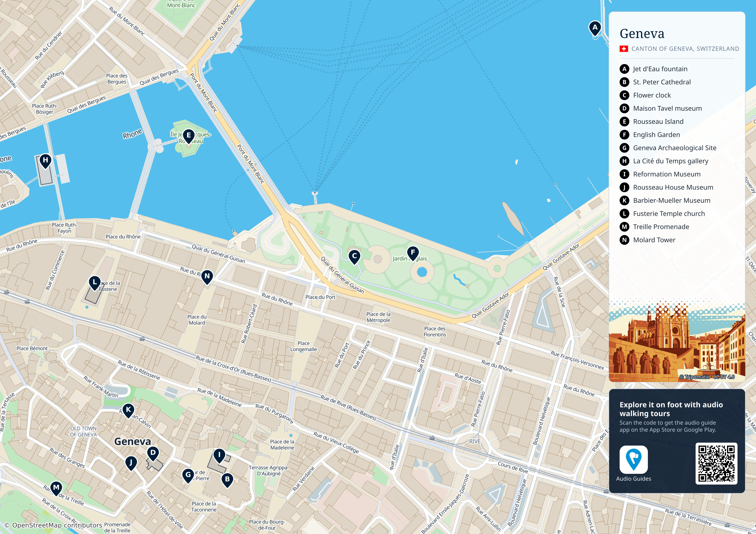The height and width of the screenshot is (534, 756).
Task: Click legend badge E in the list
Action: click(x=624, y=122)
